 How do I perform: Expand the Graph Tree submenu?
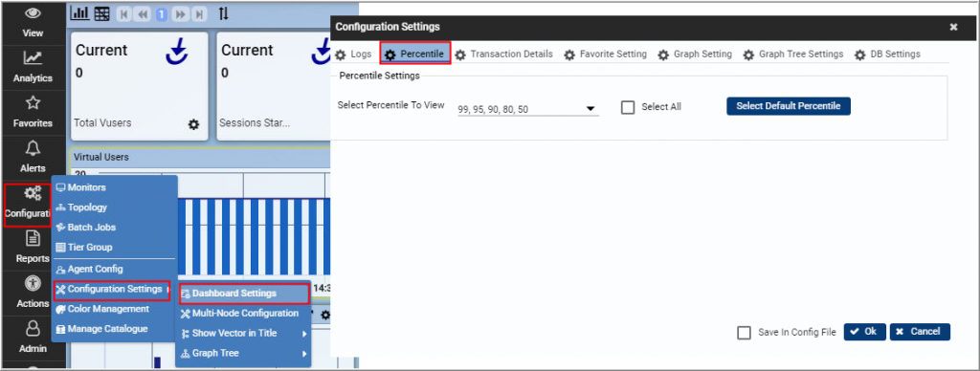[x=244, y=353]
